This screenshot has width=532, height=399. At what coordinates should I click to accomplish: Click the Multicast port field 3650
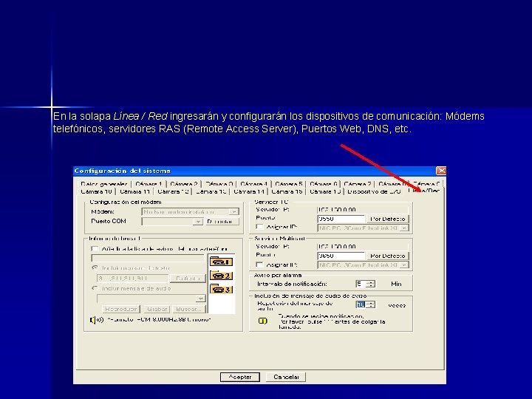341,256
